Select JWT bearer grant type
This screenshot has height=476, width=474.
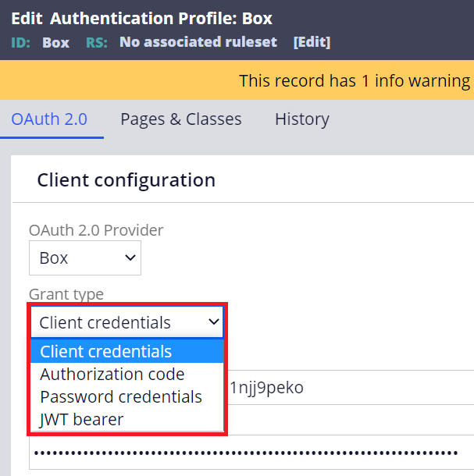(127, 420)
